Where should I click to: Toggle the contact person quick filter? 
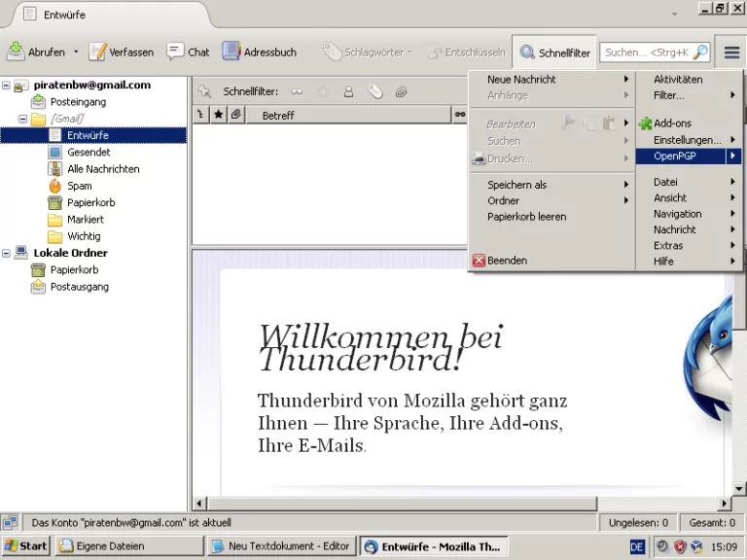pyautogui.click(x=349, y=92)
